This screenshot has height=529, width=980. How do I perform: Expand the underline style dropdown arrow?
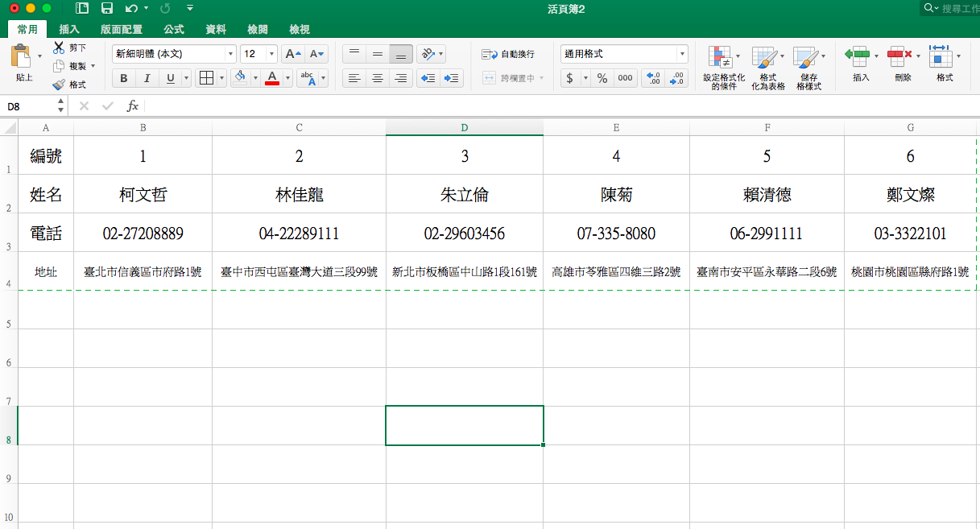(x=187, y=78)
